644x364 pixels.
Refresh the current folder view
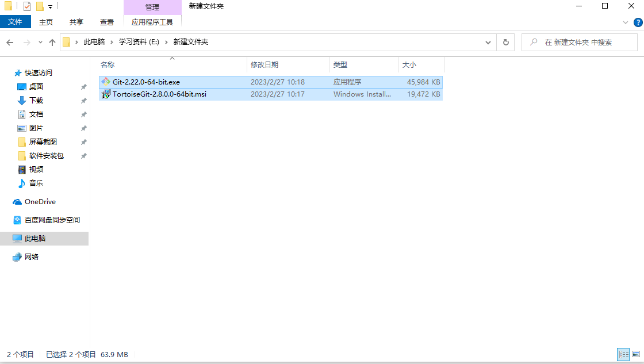(506, 43)
